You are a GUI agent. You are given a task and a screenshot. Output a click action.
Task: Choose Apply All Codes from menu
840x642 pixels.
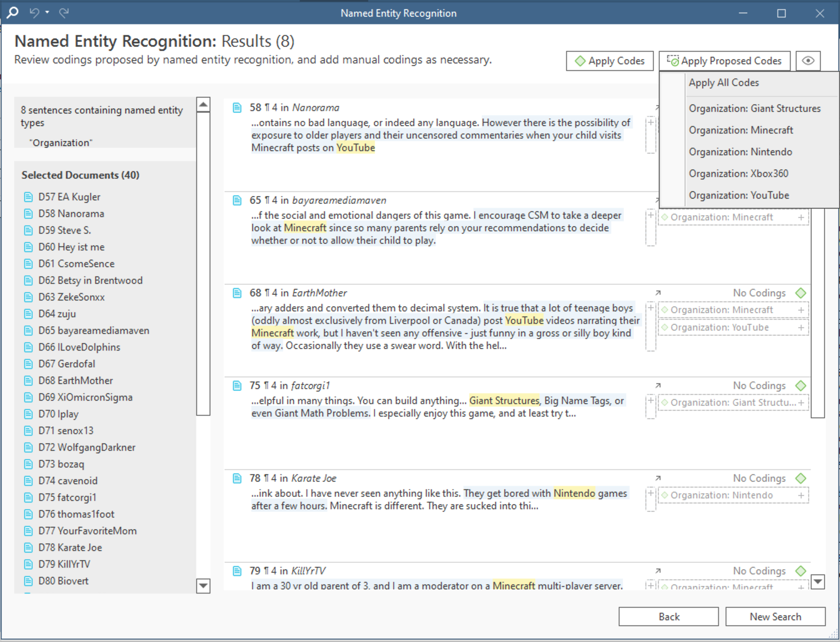tap(724, 83)
